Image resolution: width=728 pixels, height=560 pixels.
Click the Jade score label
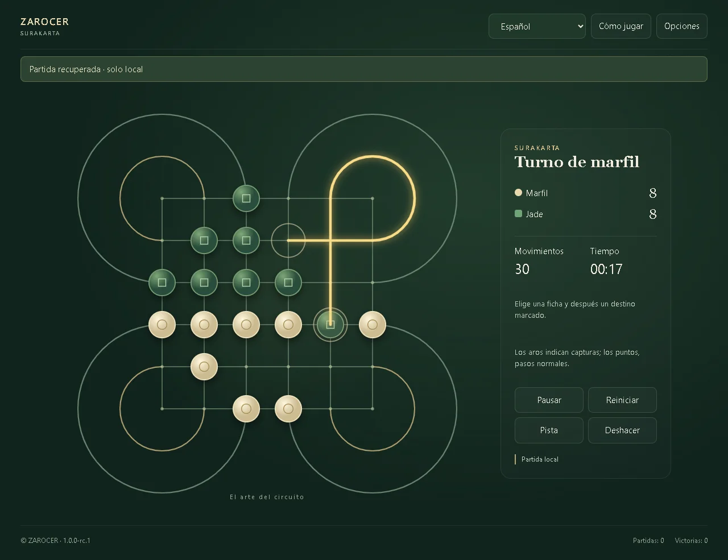pos(534,214)
